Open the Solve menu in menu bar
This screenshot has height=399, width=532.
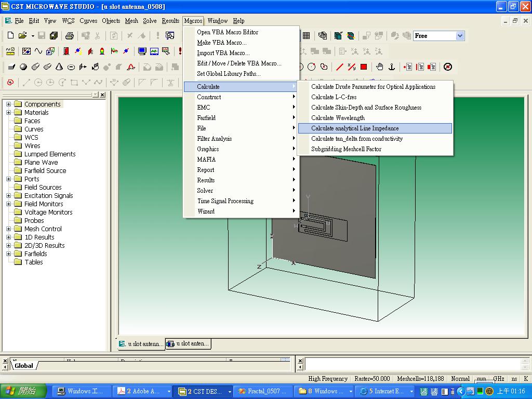[x=150, y=21]
